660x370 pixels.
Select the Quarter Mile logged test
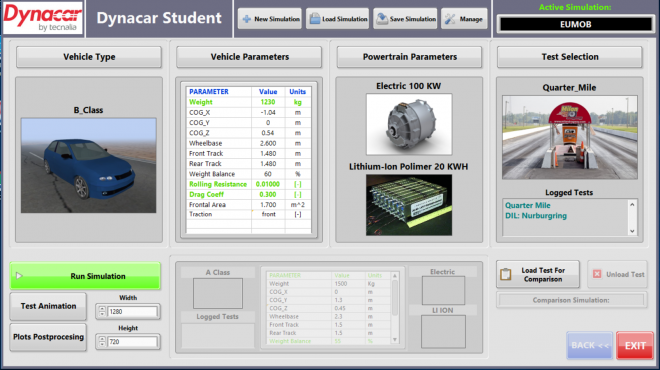tap(527, 205)
